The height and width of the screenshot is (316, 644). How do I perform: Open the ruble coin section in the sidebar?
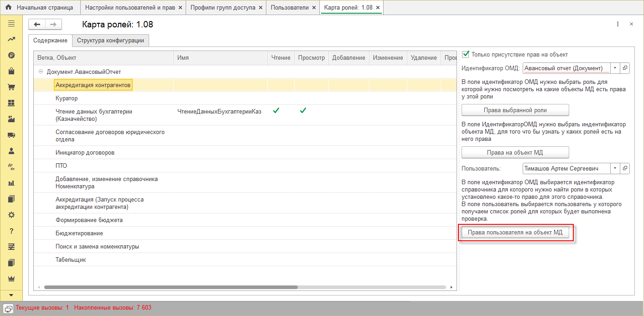(x=11, y=56)
